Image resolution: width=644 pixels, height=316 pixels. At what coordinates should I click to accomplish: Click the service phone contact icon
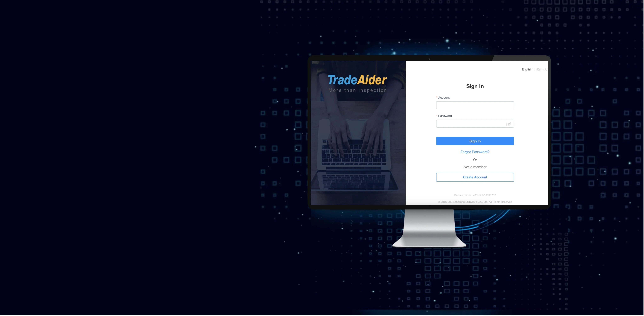coord(475,195)
